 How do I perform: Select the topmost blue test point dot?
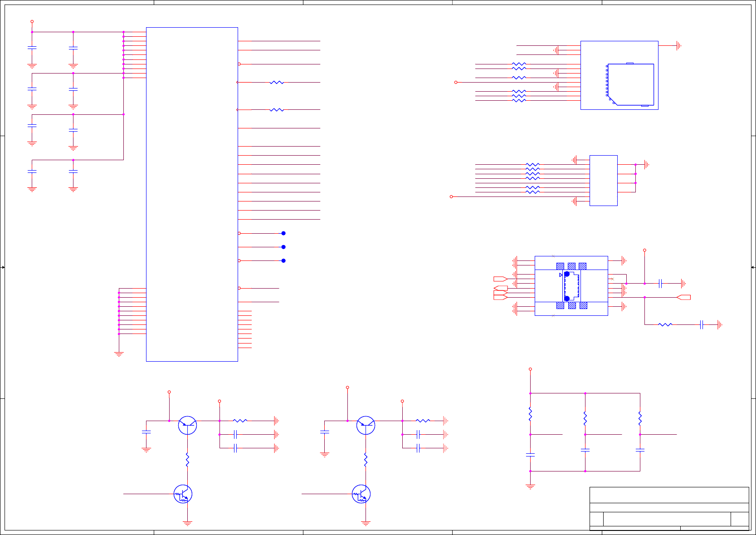[283, 233]
